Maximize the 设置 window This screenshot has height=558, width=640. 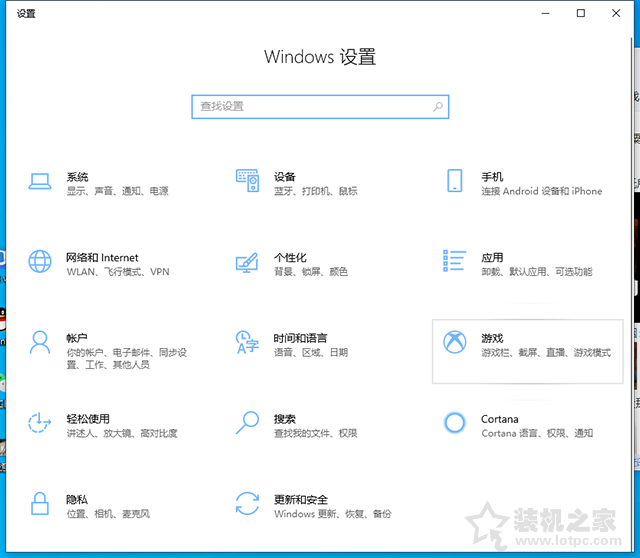click(580, 13)
